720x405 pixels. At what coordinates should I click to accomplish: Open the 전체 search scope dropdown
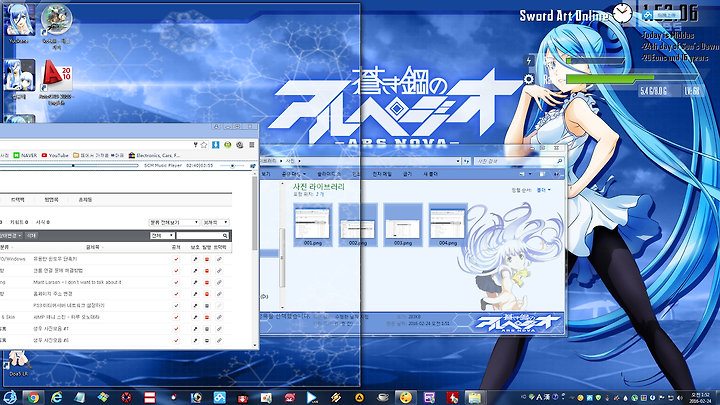tap(162, 236)
